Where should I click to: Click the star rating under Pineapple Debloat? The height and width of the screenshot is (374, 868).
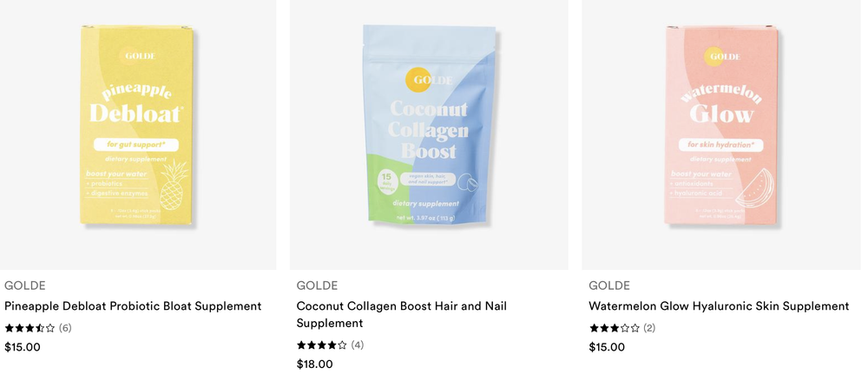(x=30, y=328)
